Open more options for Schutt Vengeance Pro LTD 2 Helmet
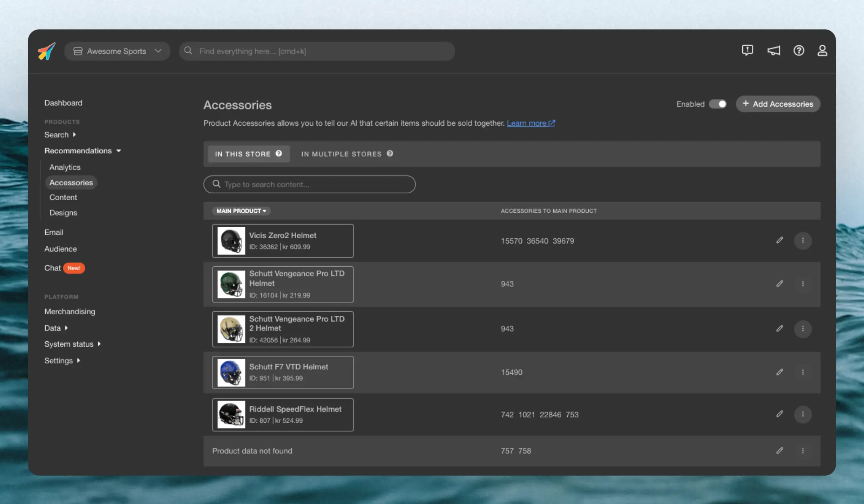Image resolution: width=864 pixels, height=504 pixels. [x=803, y=329]
